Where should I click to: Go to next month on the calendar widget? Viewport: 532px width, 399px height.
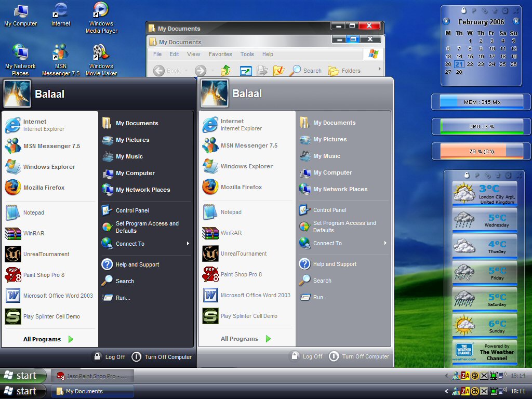[516, 21]
